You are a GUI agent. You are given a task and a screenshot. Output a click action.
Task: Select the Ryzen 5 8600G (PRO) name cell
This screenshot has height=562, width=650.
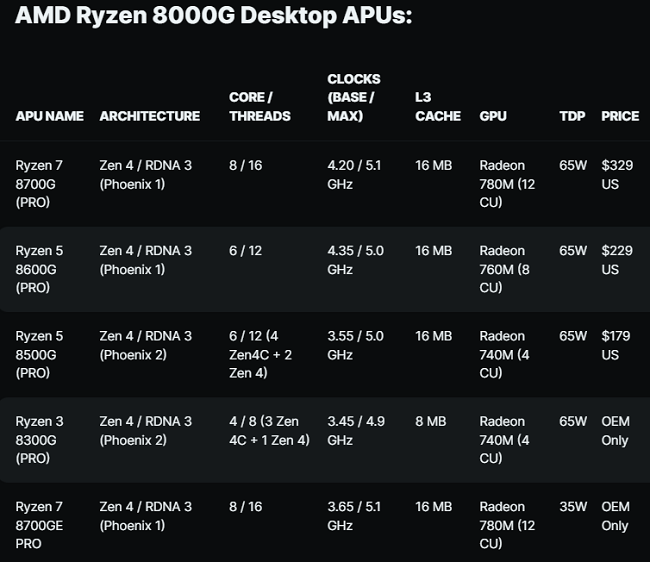click(x=39, y=269)
